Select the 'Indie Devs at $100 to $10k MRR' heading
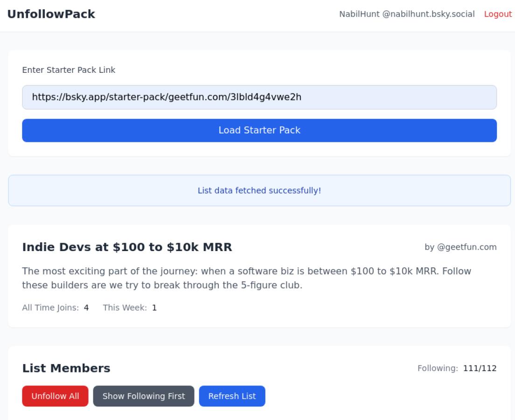 click(x=127, y=247)
